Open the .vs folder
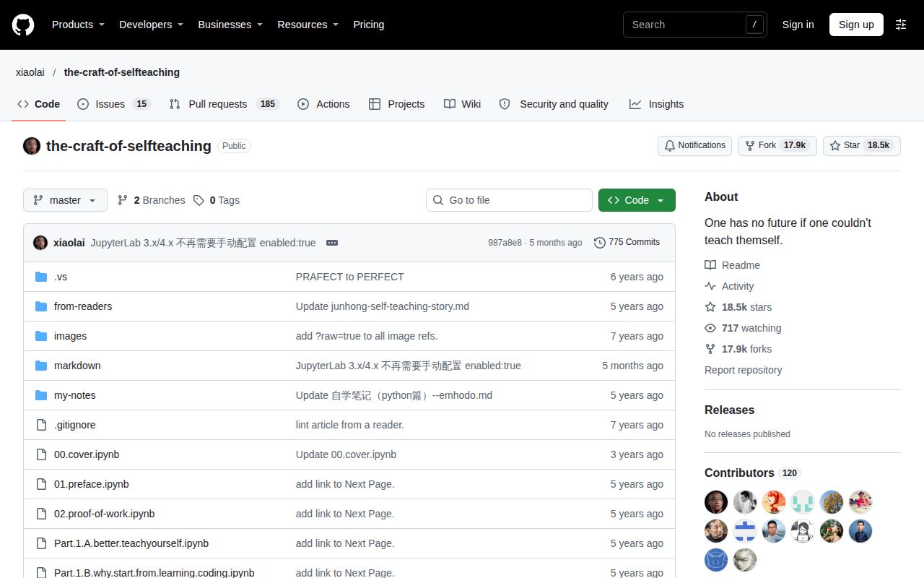This screenshot has height=578, width=924. point(61,277)
